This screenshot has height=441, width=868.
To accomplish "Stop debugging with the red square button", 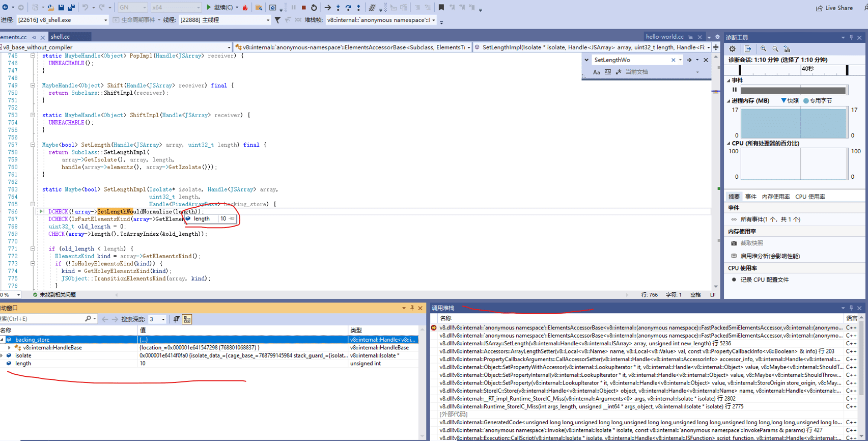I will 304,8.
